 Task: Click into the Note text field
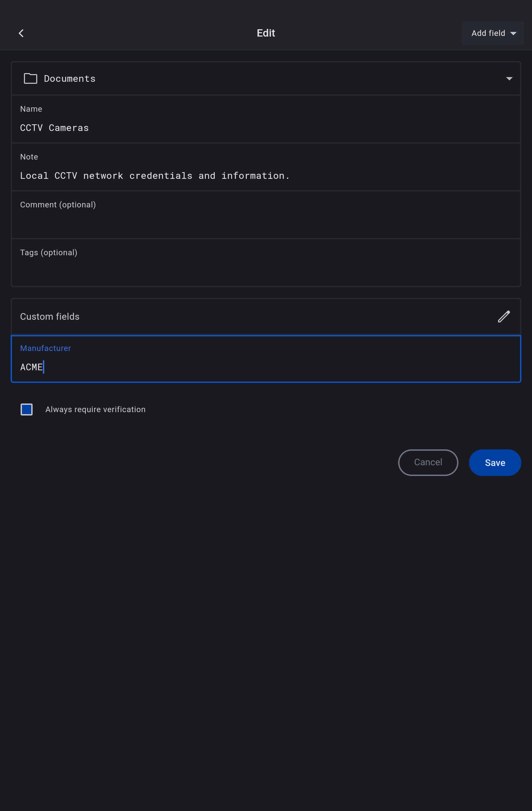[x=266, y=175]
